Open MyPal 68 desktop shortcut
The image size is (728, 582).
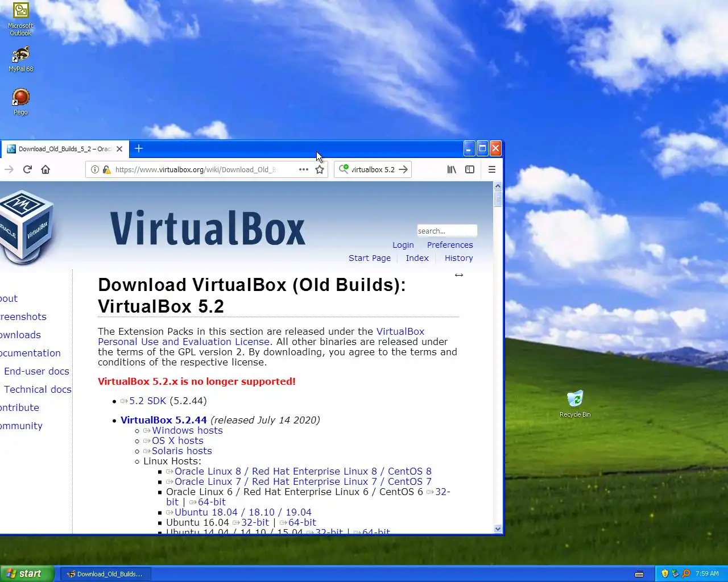coord(20,59)
